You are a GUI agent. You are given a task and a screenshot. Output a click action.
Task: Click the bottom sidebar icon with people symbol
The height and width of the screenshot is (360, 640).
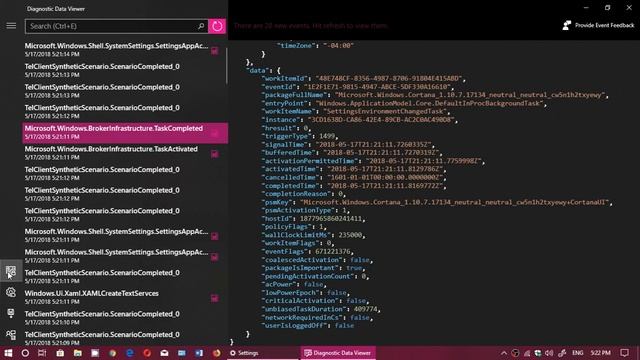[x=11, y=334]
